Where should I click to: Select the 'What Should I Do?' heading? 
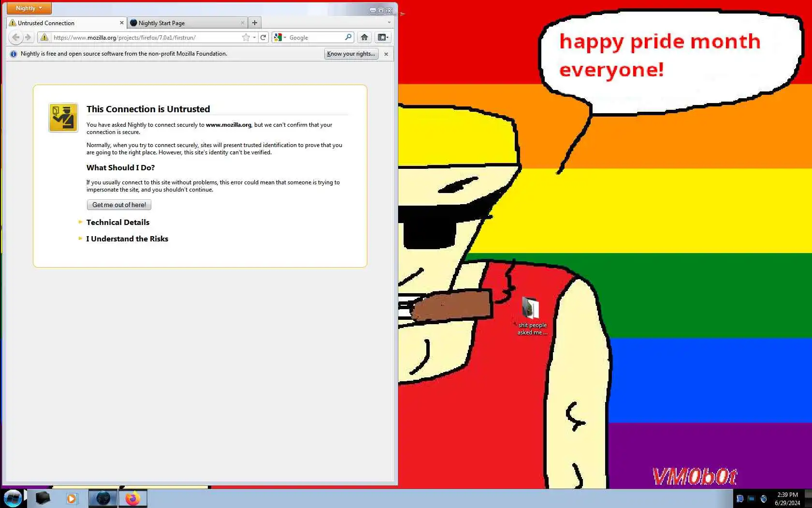pyautogui.click(x=120, y=167)
